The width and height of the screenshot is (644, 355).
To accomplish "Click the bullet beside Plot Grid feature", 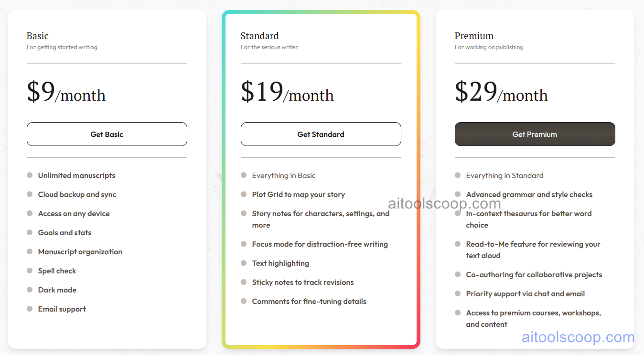I will (243, 194).
